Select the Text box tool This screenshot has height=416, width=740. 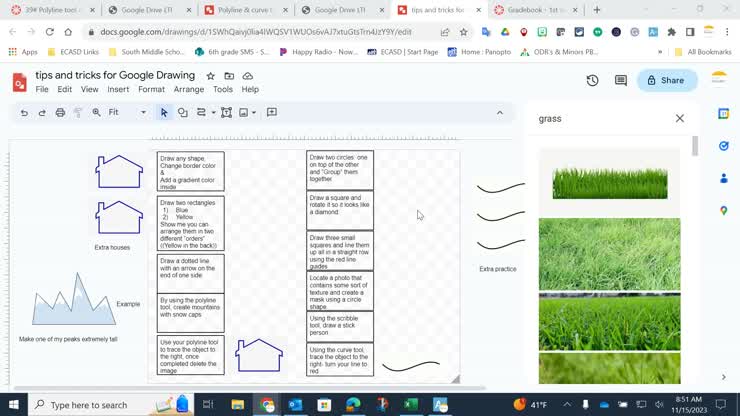pos(227,112)
